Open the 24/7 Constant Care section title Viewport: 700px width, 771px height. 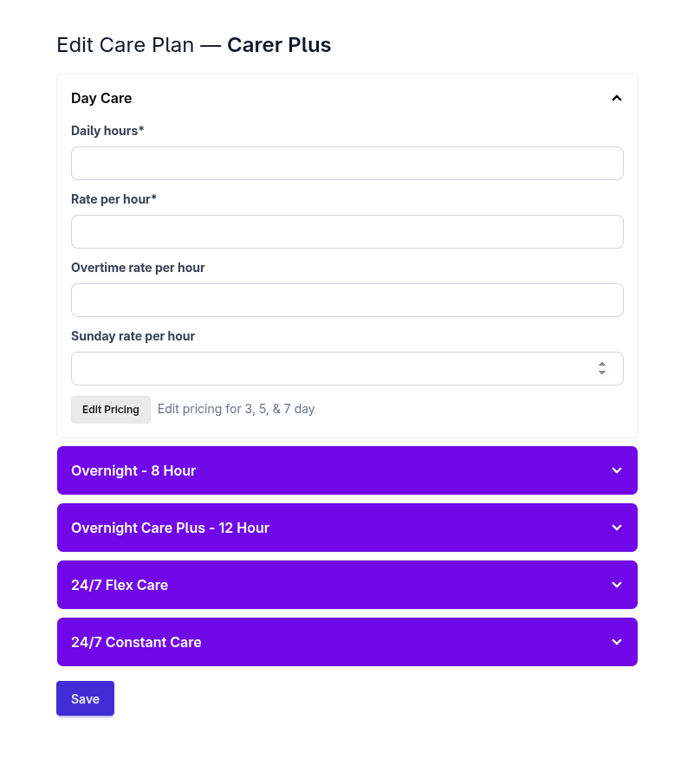tap(136, 643)
